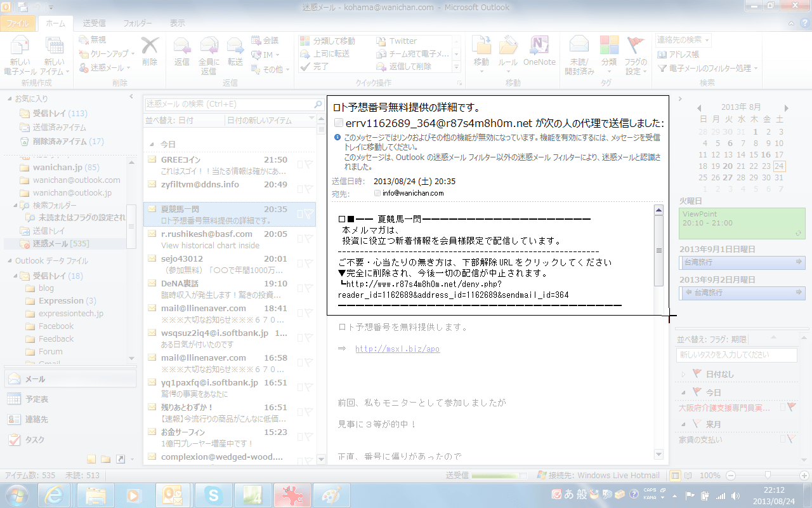Collapse the 来月 task group
Image resolution: width=812 pixels, height=508 pixels.
(683, 424)
